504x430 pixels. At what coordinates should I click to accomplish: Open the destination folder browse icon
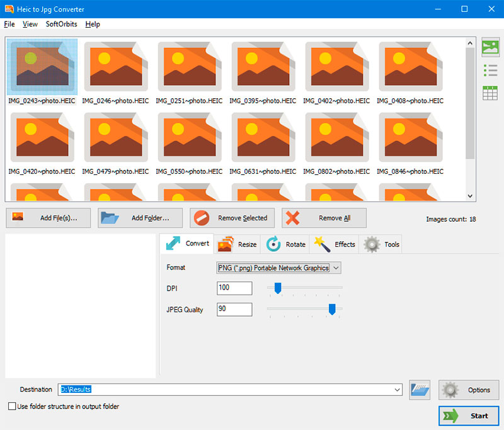point(420,390)
